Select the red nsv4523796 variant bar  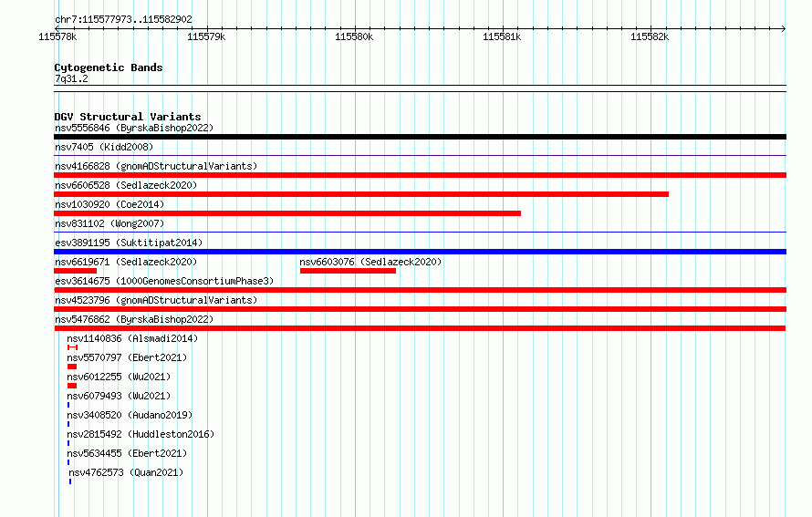coord(420,309)
